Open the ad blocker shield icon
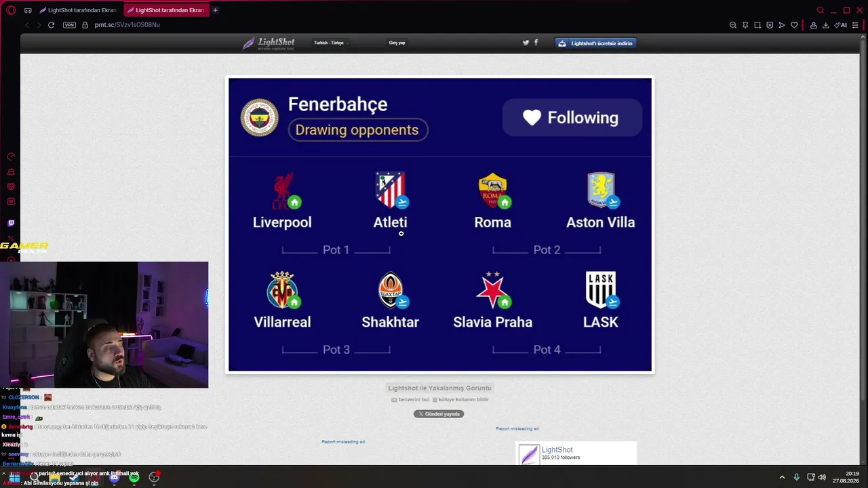 click(770, 25)
